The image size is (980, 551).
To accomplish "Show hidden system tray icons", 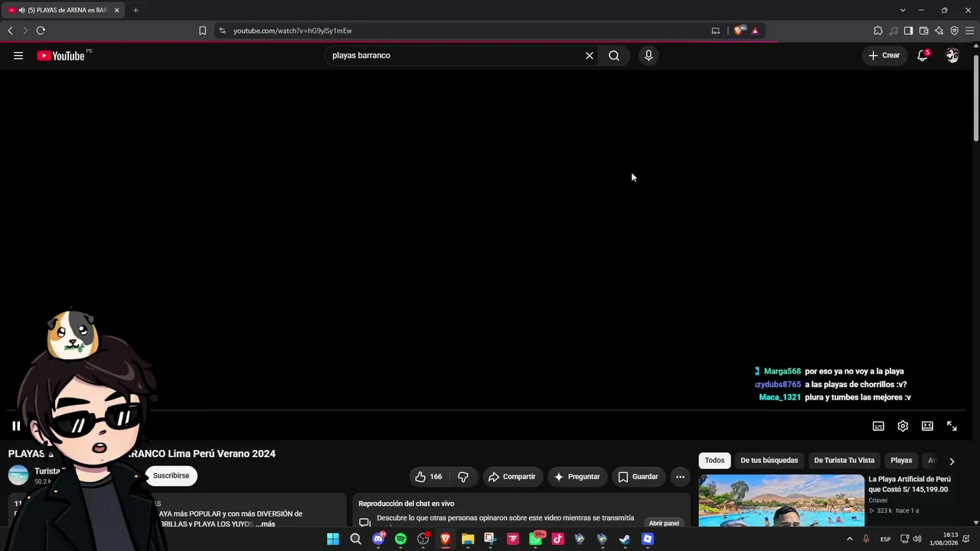I will pos(849,539).
